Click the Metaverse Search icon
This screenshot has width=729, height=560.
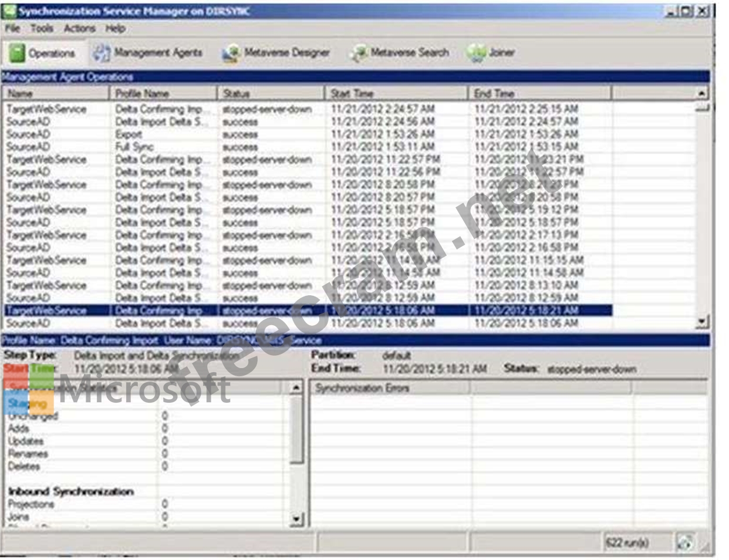tap(358, 53)
